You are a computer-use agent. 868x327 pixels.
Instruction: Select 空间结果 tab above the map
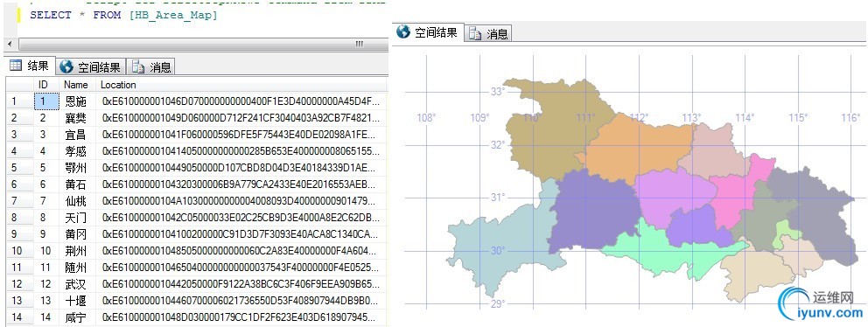pos(429,32)
